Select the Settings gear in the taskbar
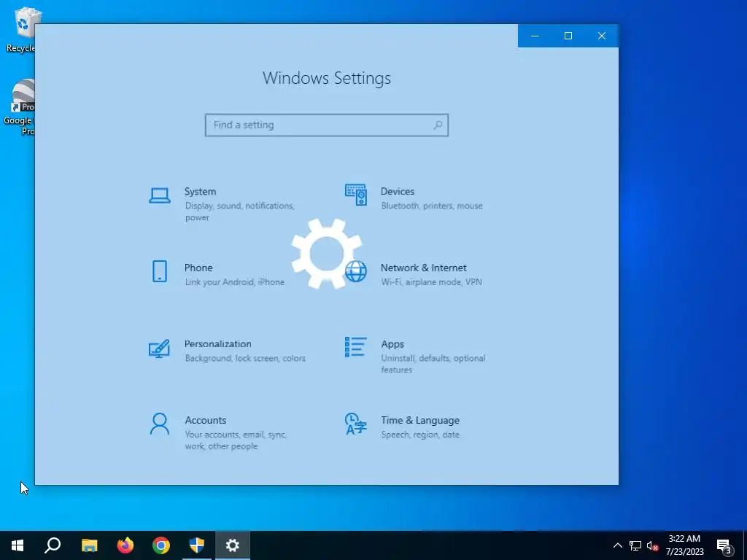Image resolution: width=747 pixels, height=560 pixels. (x=233, y=545)
